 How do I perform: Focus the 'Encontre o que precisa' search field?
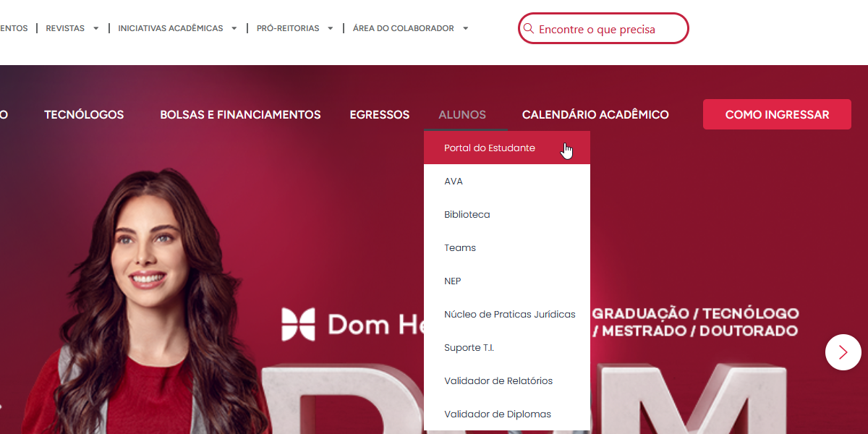click(603, 29)
